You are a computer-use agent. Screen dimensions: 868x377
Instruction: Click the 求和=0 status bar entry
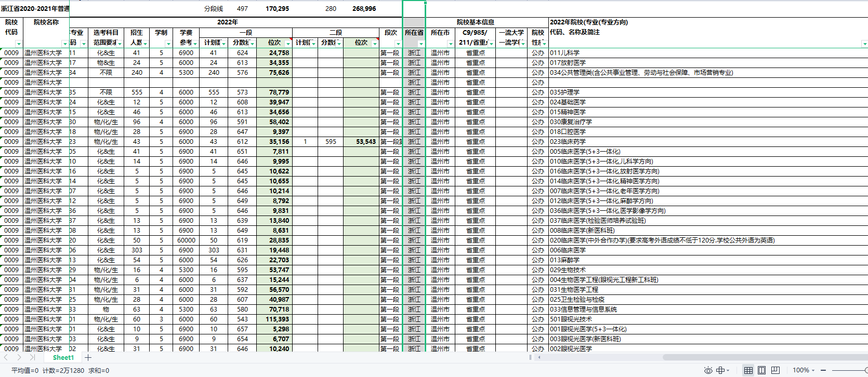[99, 371]
